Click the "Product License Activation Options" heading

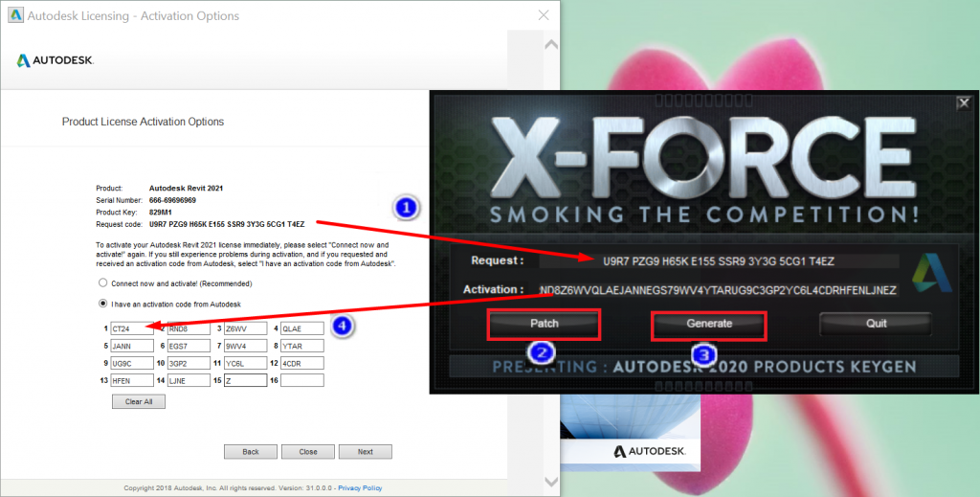pos(143,122)
